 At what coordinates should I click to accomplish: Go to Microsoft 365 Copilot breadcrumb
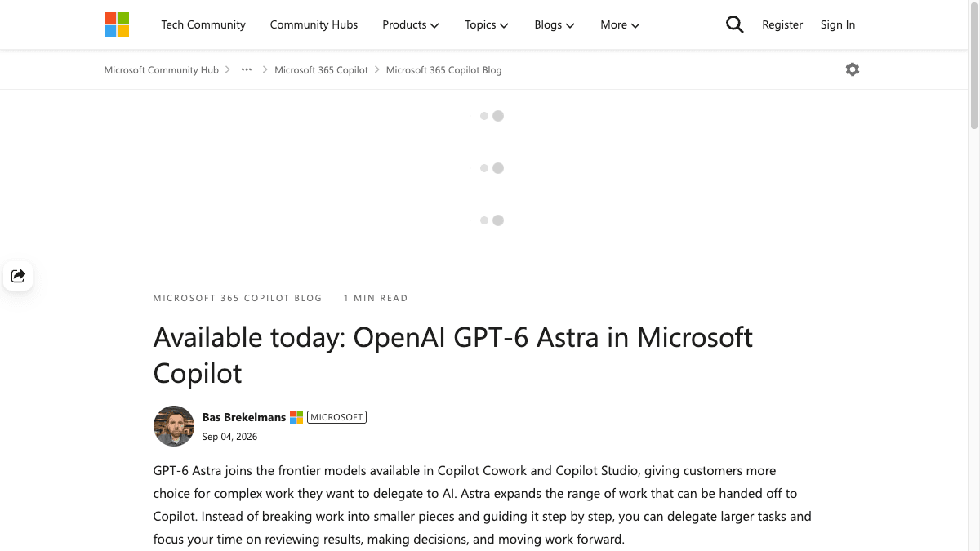[x=321, y=70]
